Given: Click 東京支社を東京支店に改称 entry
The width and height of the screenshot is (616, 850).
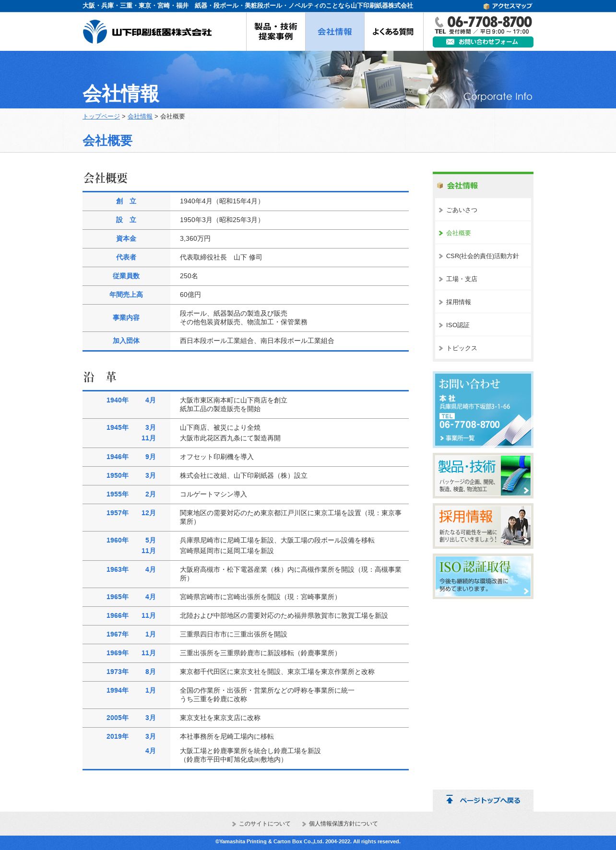Looking at the screenshot, I should tap(220, 718).
